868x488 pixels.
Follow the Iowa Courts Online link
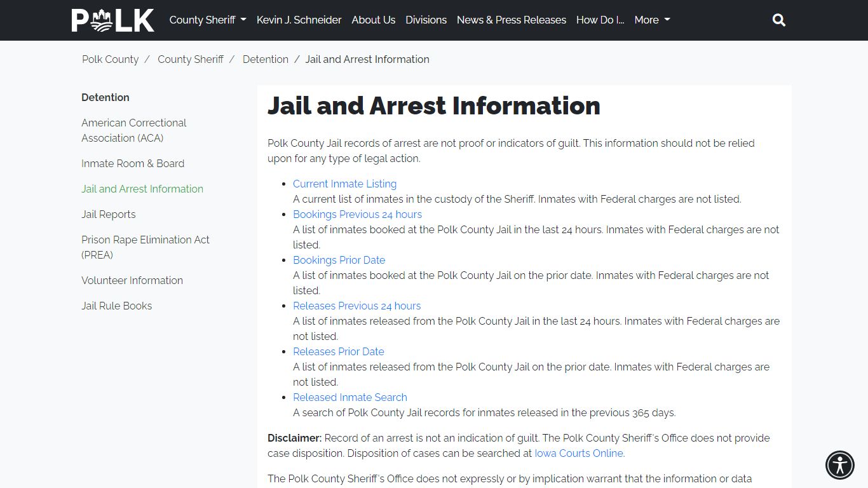(579, 453)
